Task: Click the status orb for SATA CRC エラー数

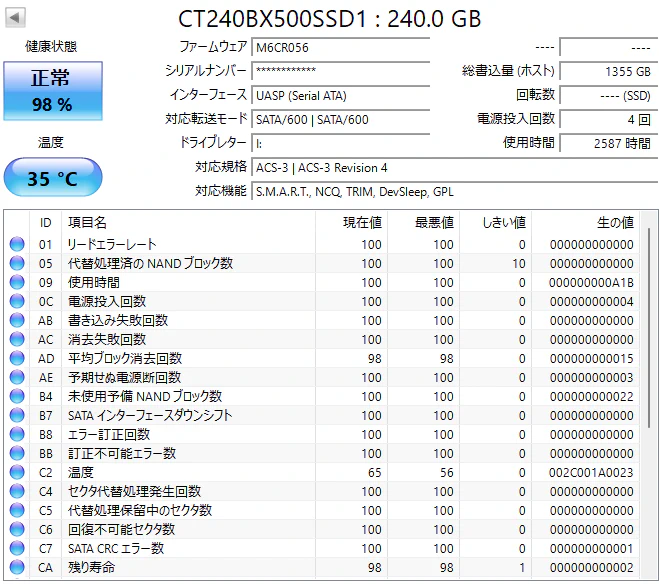Action: coord(17,548)
